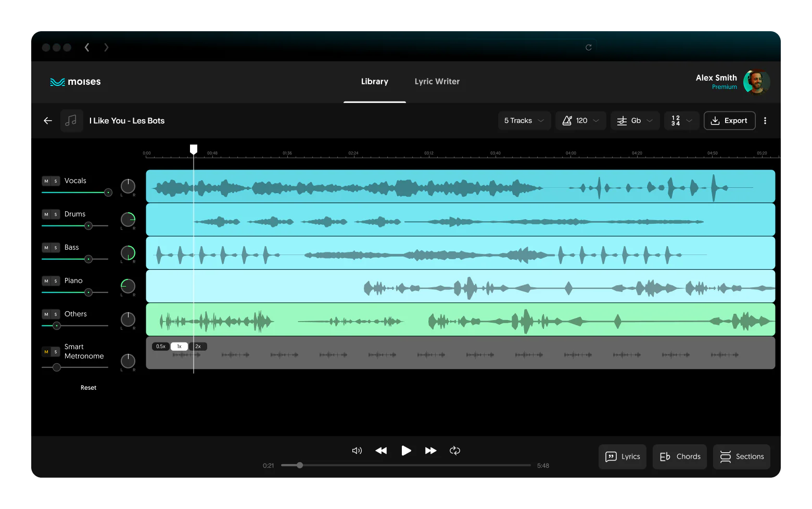The height and width of the screenshot is (509, 812).
Task: Click Reset under the track mixers
Action: pos(88,388)
